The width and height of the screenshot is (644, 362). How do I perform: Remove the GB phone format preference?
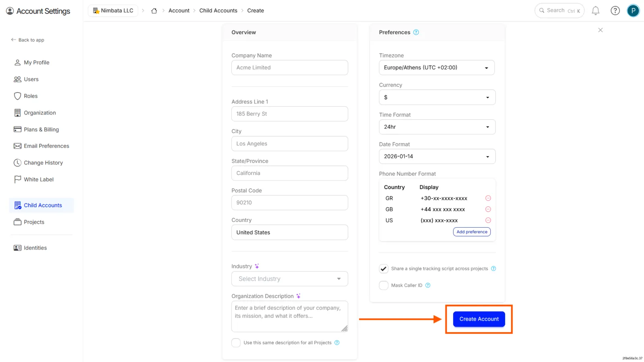[488, 209]
